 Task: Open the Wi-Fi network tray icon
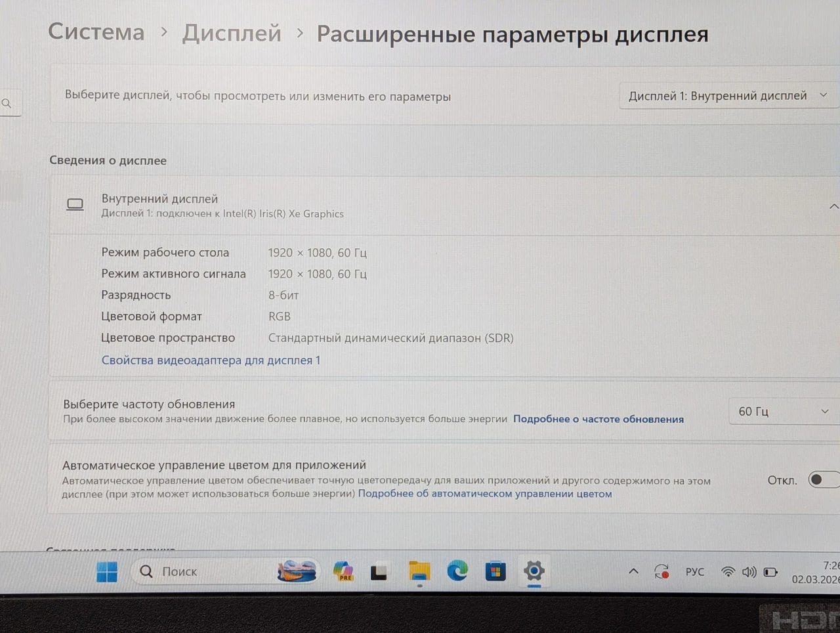click(x=728, y=572)
